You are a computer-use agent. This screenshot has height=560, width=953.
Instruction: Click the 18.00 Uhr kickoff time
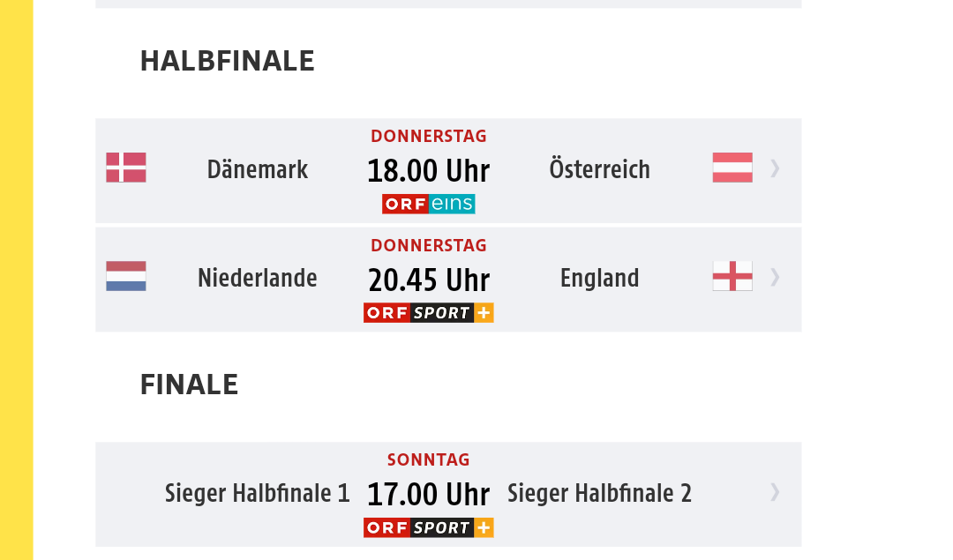pos(429,171)
